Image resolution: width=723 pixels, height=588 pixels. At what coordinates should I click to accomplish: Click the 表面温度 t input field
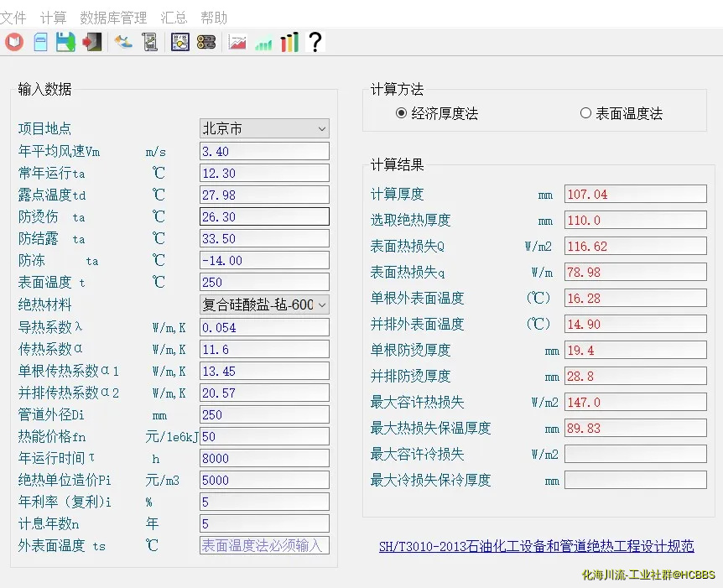click(x=265, y=282)
